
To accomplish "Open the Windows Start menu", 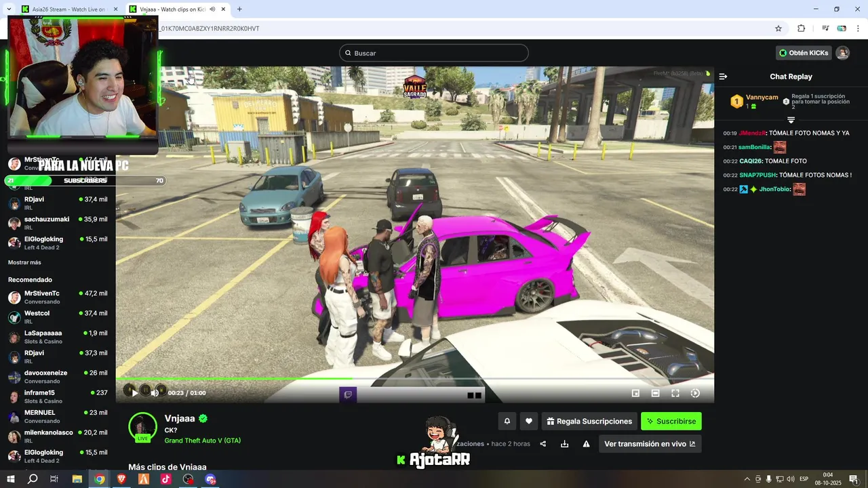I will 11,479.
